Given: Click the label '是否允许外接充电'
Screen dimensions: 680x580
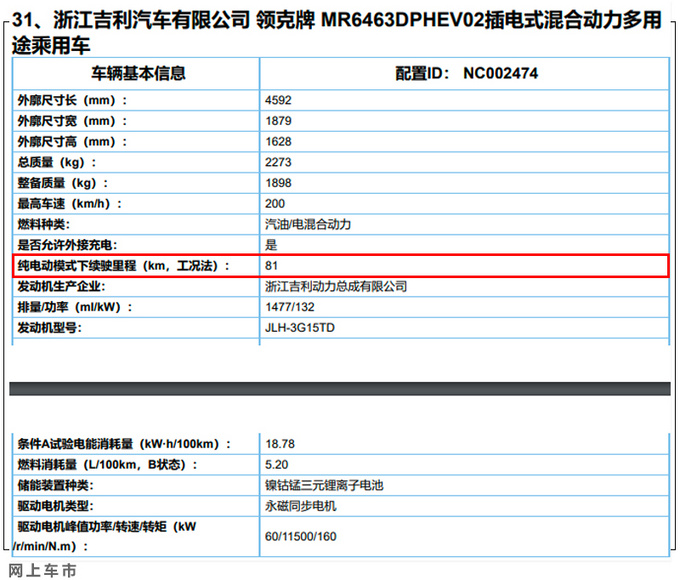Looking at the screenshot, I should [x=67, y=245].
